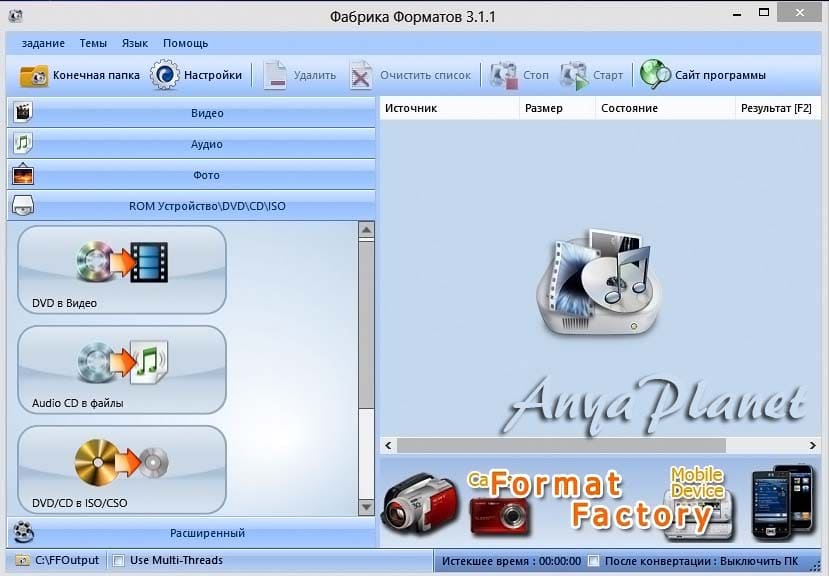Open Сайт программы globe magnifier icon
Screen dimensions: 829x576
(655, 74)
